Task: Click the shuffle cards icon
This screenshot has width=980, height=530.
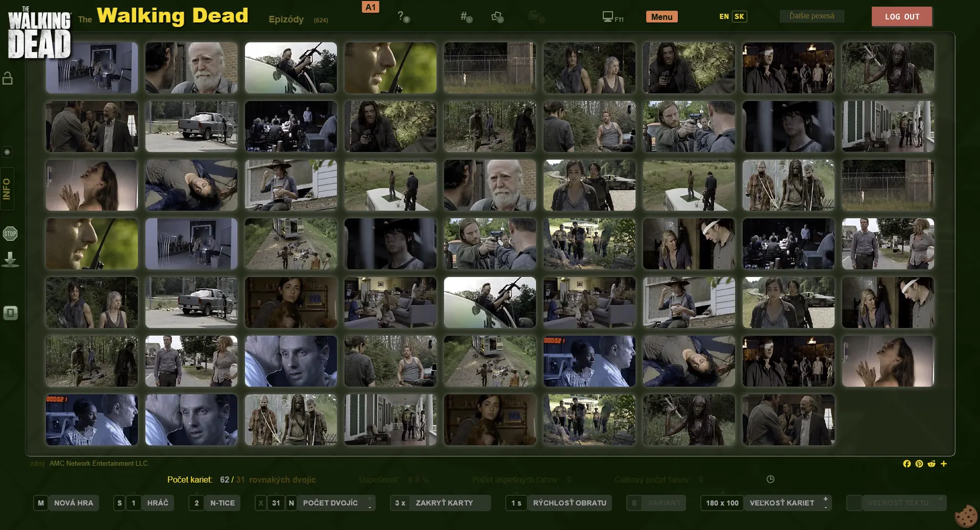Action: pyautogui.click(x=497, y=17)
